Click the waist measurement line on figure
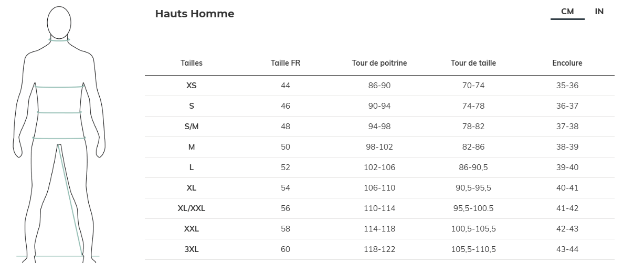Viewport: 644px width, 263px height. point(59,112)
